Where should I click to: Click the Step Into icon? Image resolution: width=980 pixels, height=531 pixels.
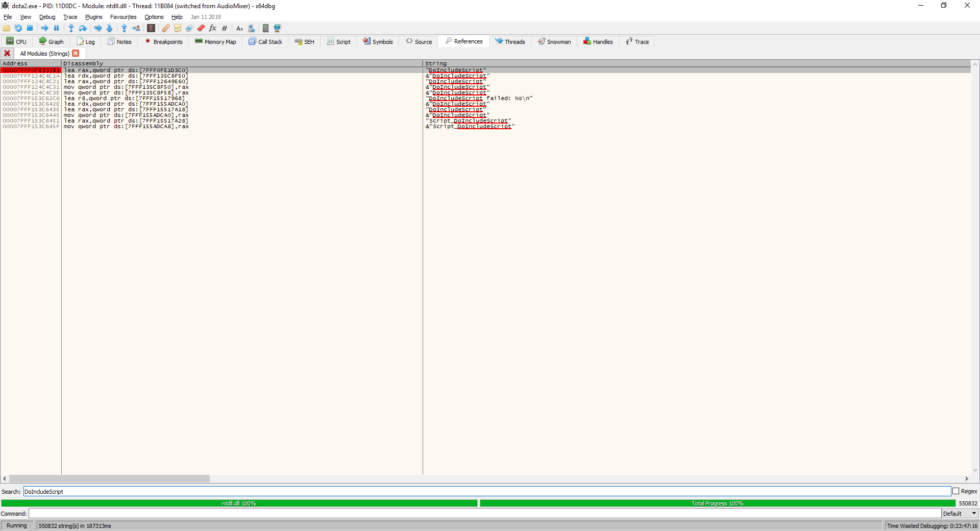click(71, 28)
